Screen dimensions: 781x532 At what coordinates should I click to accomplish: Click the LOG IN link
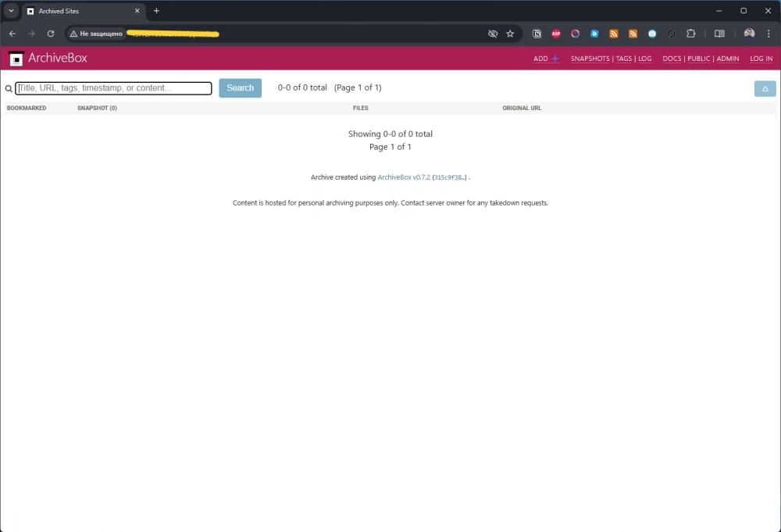click(x=761, y=58)
